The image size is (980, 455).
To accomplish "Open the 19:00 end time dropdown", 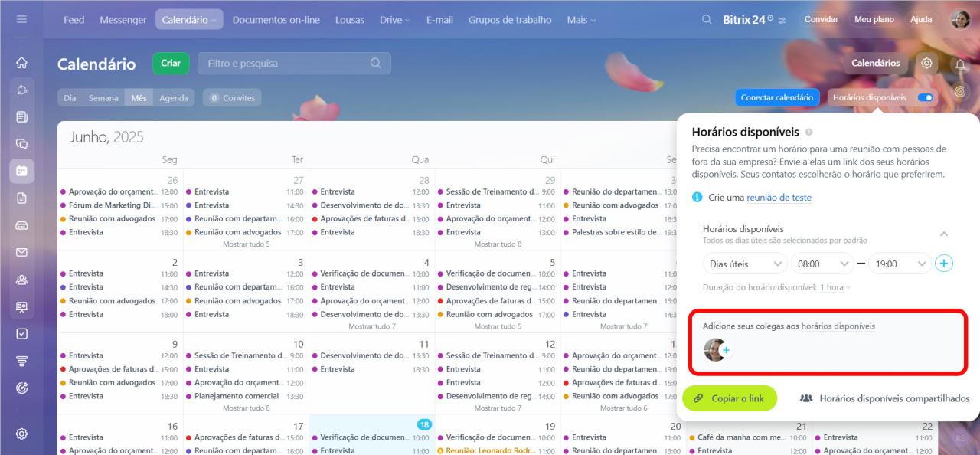I will pos(900,264).
